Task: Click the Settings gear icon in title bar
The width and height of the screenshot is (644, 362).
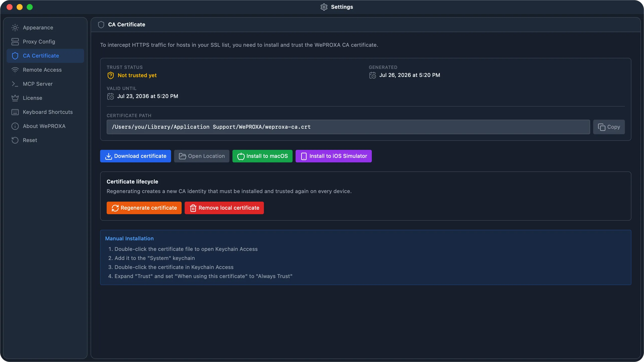Action: coord(324,7)
